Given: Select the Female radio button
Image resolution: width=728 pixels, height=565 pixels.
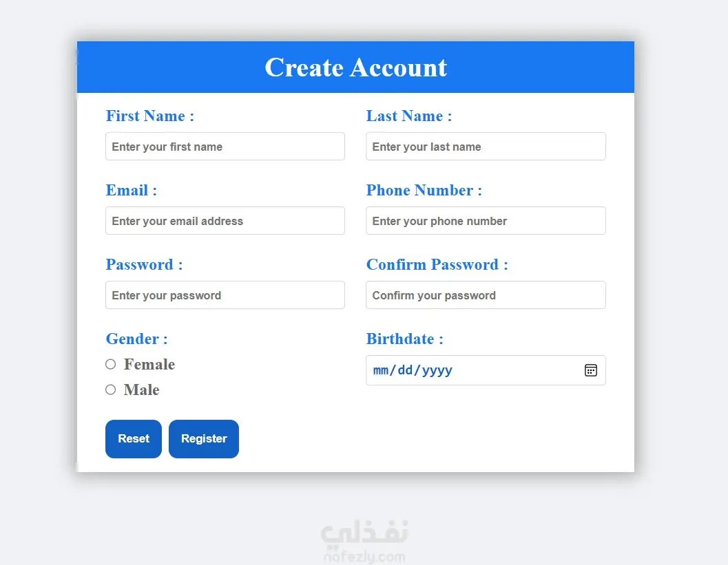Looking at the screenshot, I should pos(110,364).
